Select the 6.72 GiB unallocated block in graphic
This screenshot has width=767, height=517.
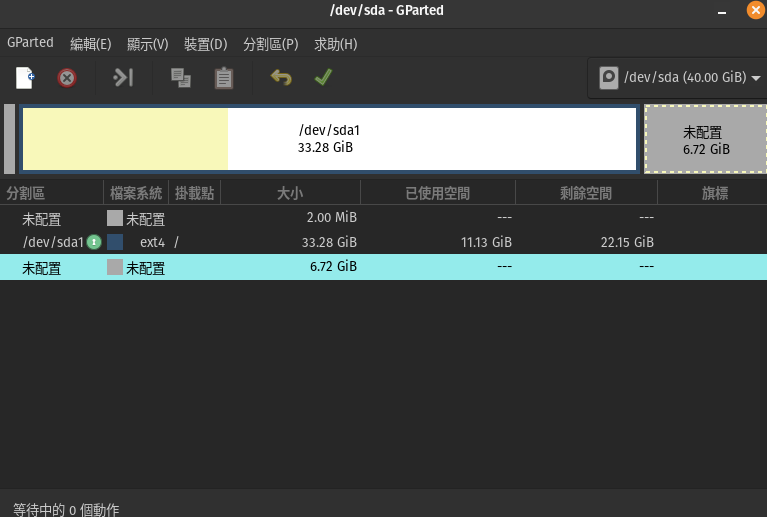706,139
